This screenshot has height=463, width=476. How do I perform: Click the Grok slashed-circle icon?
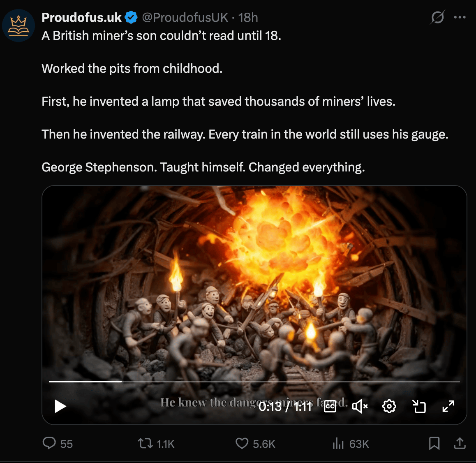tap(437, 18)
